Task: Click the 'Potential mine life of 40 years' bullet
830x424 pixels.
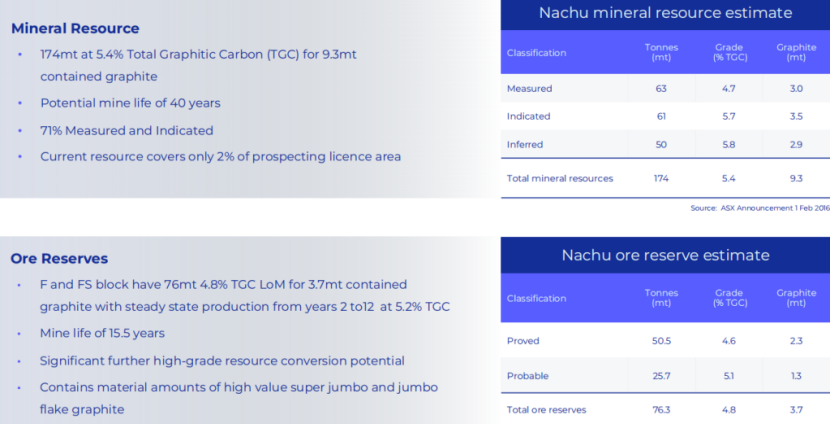Action: [x=130, y=103]
